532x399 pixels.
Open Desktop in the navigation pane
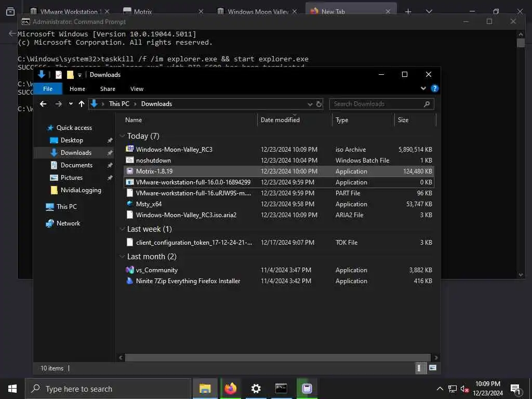pos(72,140)
